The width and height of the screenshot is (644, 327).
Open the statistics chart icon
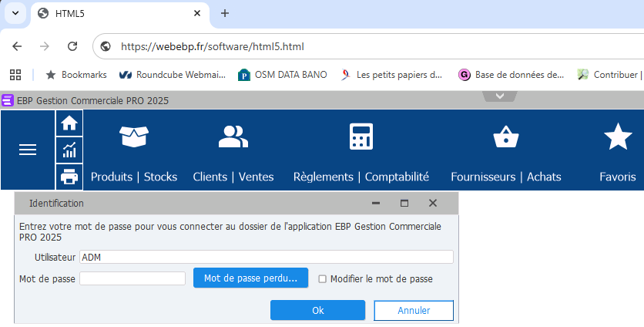click(x=69, y=150)
